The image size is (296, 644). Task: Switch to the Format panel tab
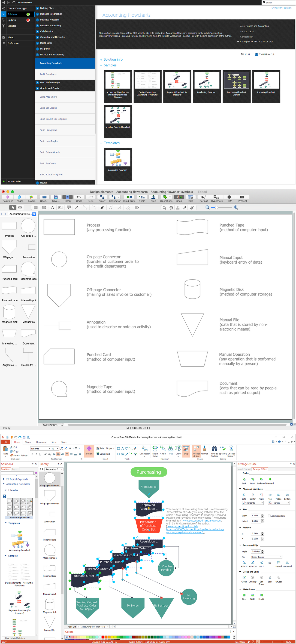click(x=247, y=469)
